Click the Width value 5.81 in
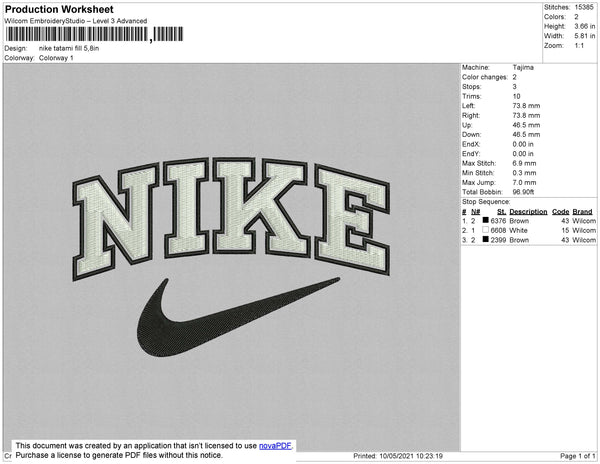Screen dimensions: 600x464 [x=584, y=36]
